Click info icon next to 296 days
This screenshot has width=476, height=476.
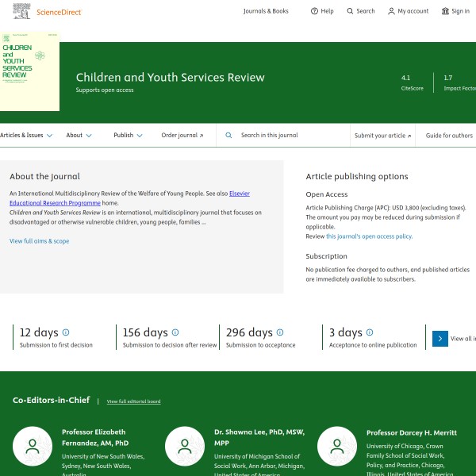(x=280, y=332)
